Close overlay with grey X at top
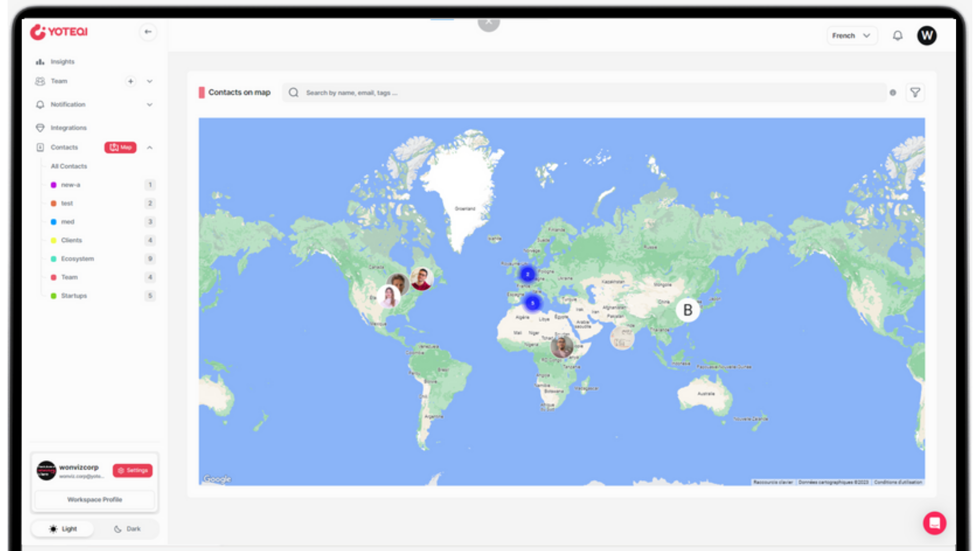 (488, 22)
